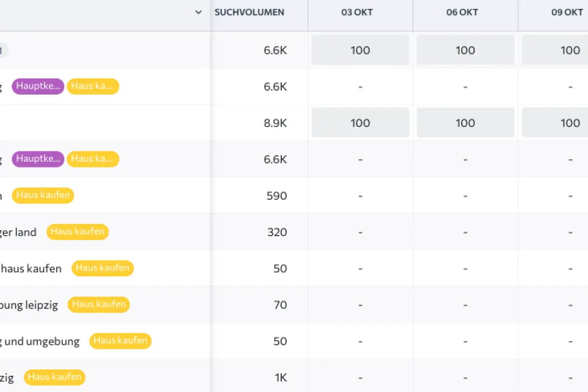Click the purple Hauptke... tag just below the 8.9K row
This screenshot has height=392, width=588.
(x=38, y=159)
